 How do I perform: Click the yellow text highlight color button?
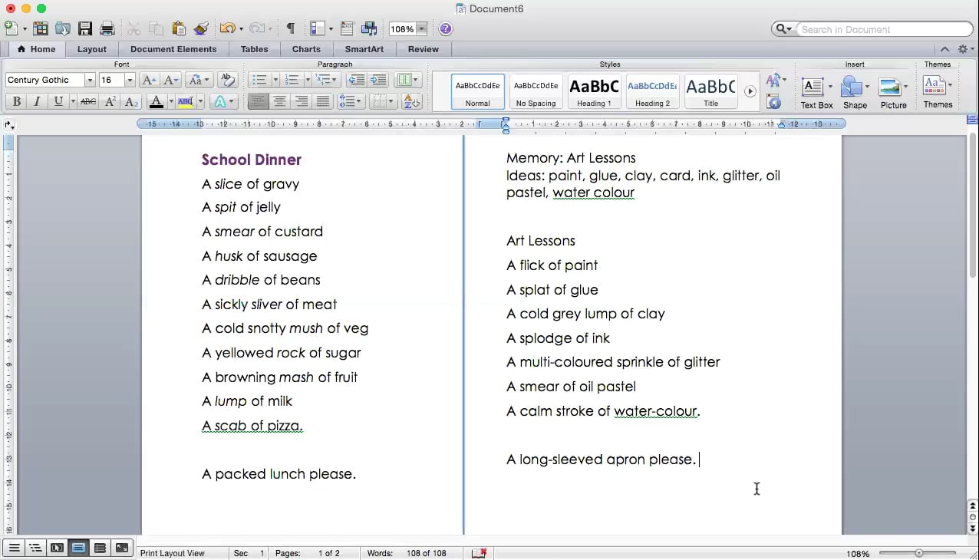185,101
